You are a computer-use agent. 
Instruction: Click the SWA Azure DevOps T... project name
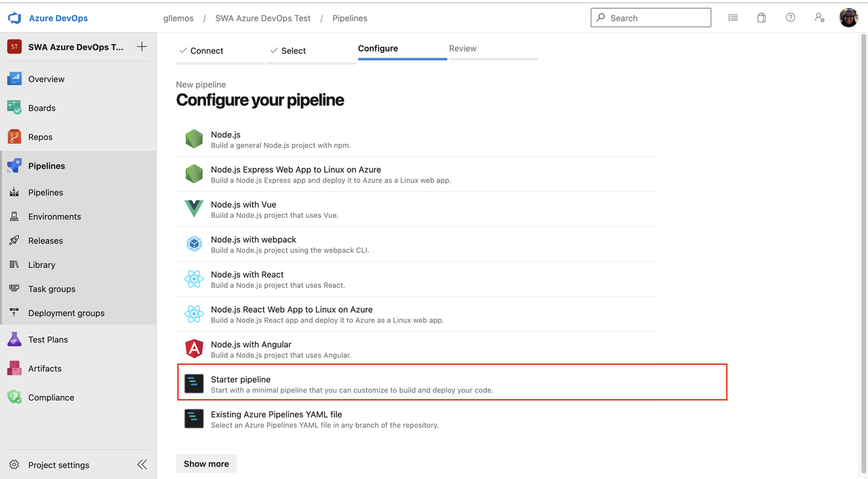pos(76,47)
